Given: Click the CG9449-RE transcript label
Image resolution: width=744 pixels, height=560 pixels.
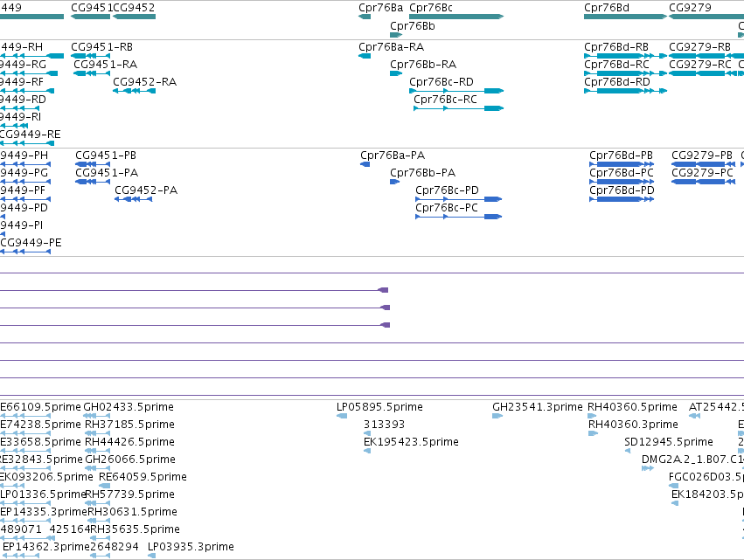Looking at the screenshot, I should (31, 135).
